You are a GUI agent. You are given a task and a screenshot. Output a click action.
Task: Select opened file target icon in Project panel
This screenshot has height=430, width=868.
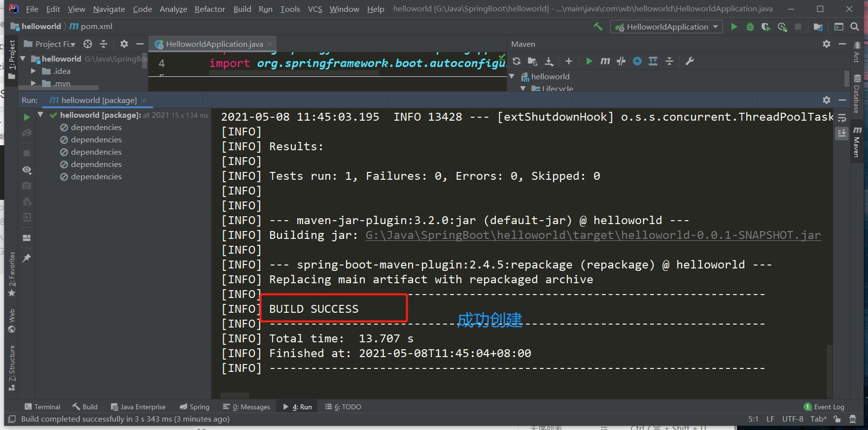coord(88,44)
